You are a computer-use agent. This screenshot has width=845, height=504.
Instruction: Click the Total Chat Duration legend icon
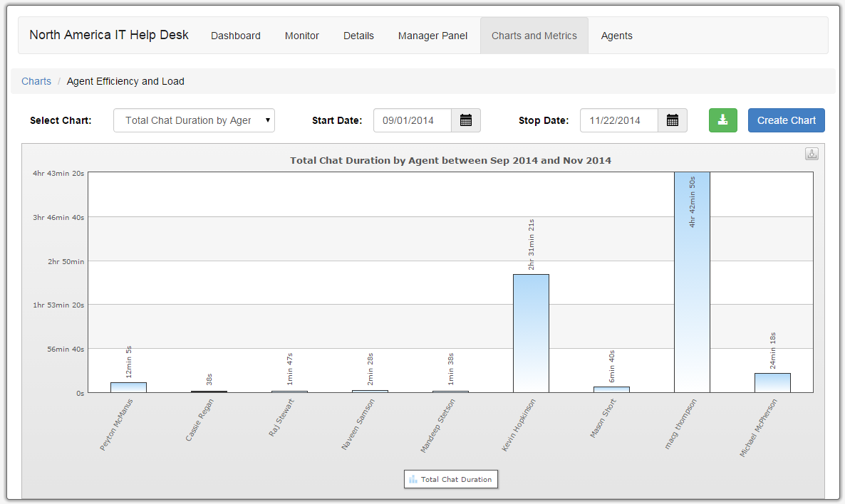[413, 479]
